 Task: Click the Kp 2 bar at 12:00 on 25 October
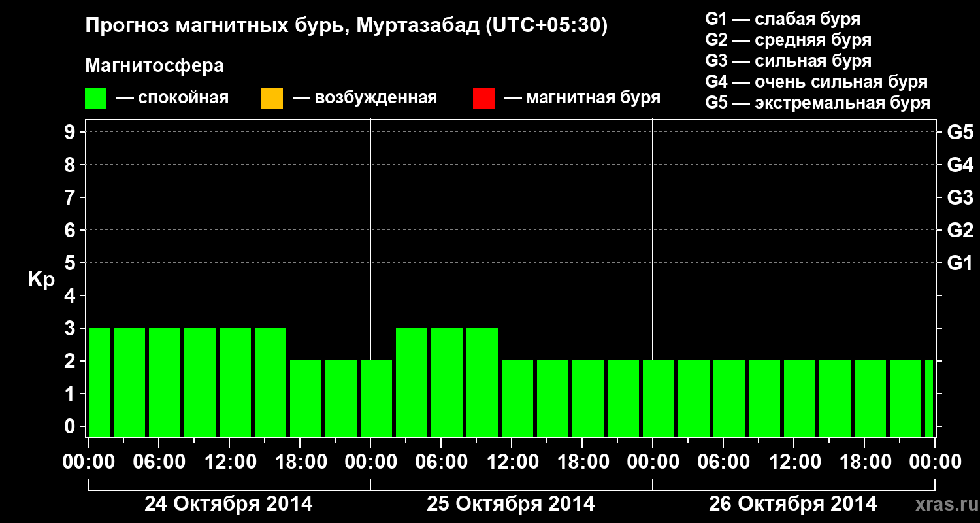point(517,398)
